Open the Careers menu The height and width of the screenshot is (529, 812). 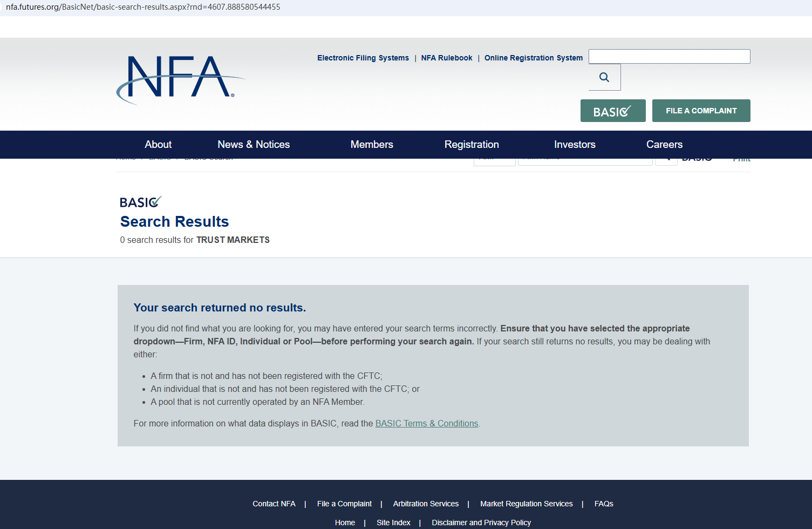pyautogui.click(x=664, y=145)
